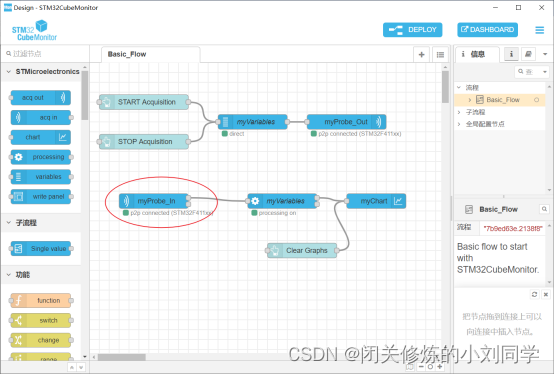Filter nodes using the palette search field

pos(45,54)
